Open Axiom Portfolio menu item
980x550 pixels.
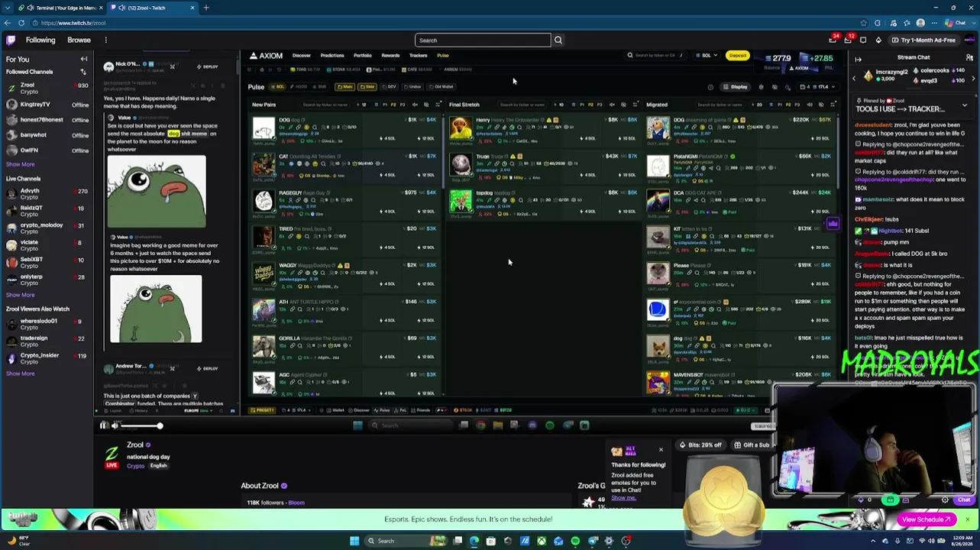point(363,55)
